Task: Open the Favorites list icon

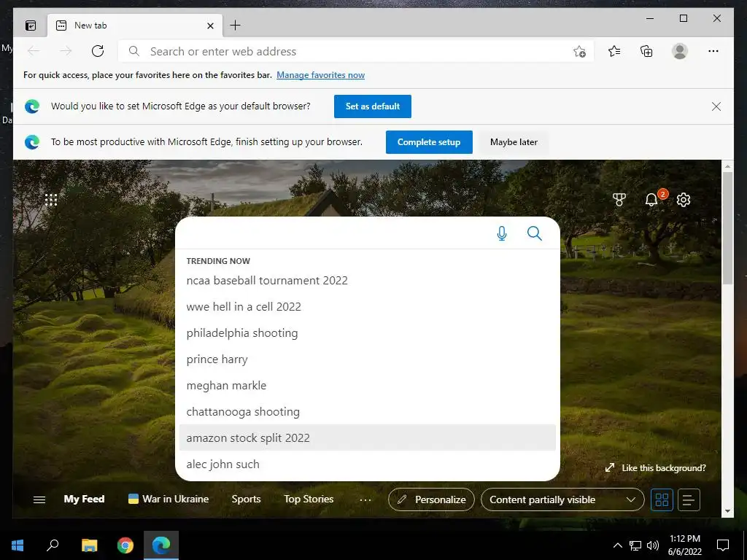Action: [614, 51]
